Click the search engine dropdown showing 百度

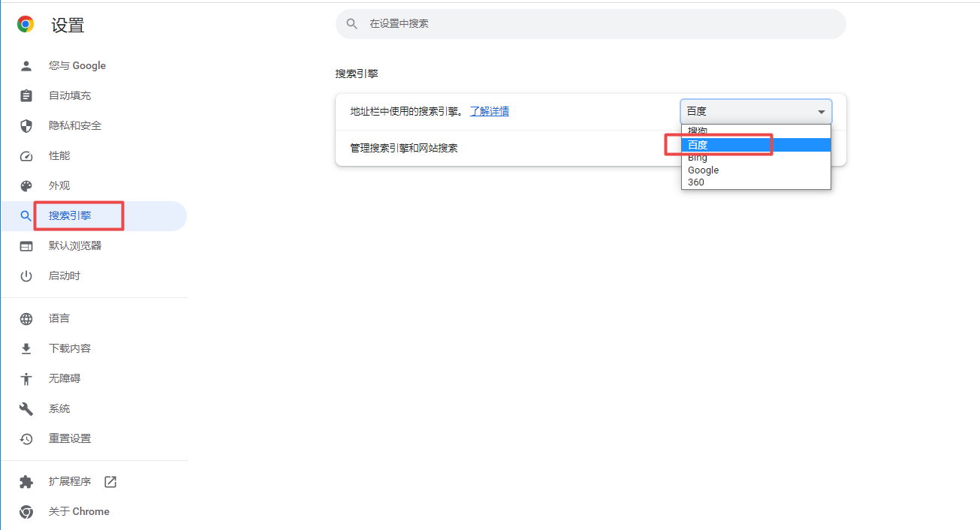tap(756, 111)
